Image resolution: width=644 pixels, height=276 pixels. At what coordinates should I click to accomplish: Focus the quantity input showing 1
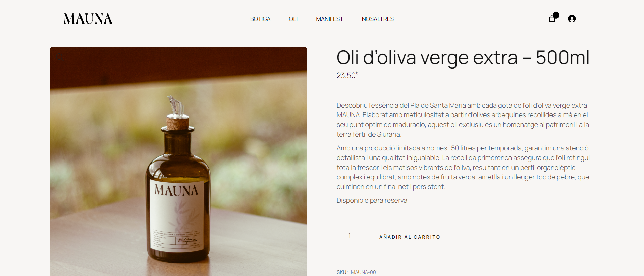[x=350, y=236]
